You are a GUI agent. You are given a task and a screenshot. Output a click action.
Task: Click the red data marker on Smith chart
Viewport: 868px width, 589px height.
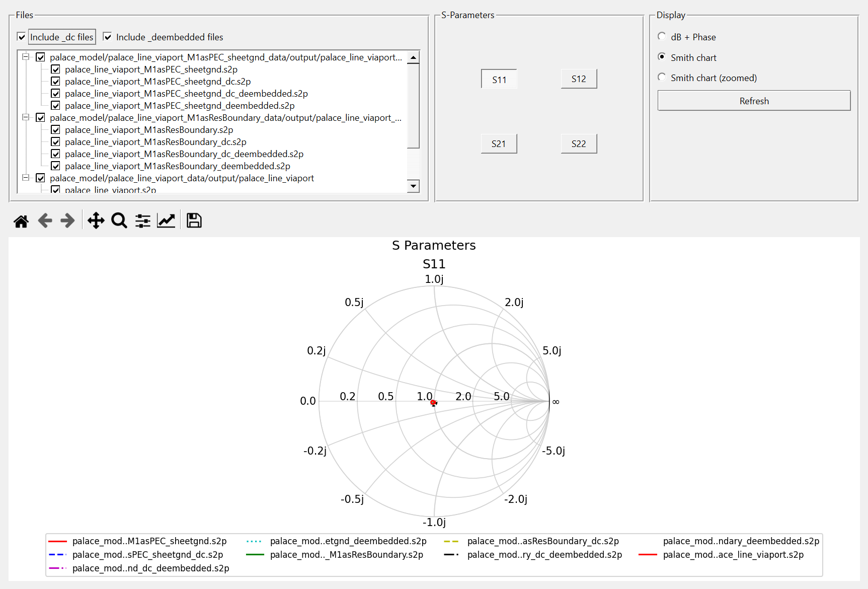[x=433, y=403]
